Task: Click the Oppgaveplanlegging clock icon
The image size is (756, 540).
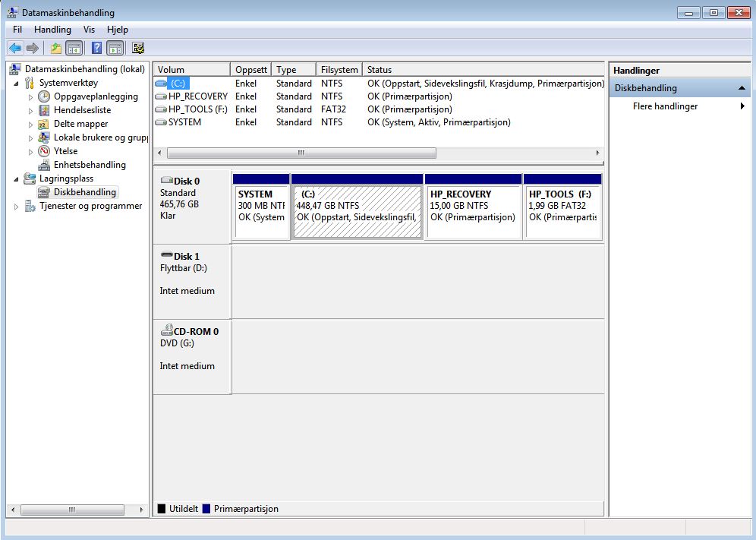Action: pos(44,96)
